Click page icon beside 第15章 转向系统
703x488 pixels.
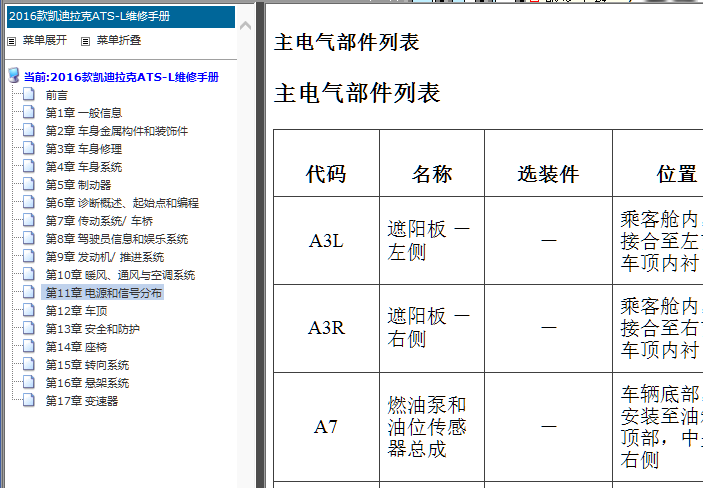click(29, 363)
